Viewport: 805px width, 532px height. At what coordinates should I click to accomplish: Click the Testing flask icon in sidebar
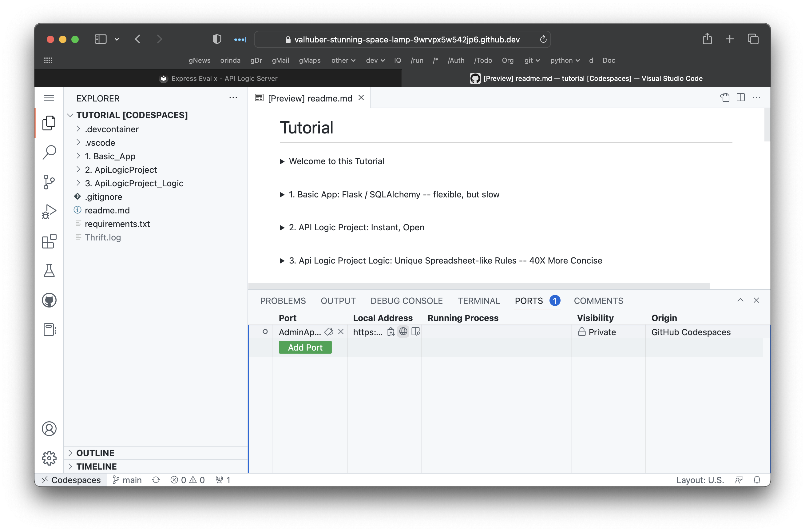tap(50, 270)
